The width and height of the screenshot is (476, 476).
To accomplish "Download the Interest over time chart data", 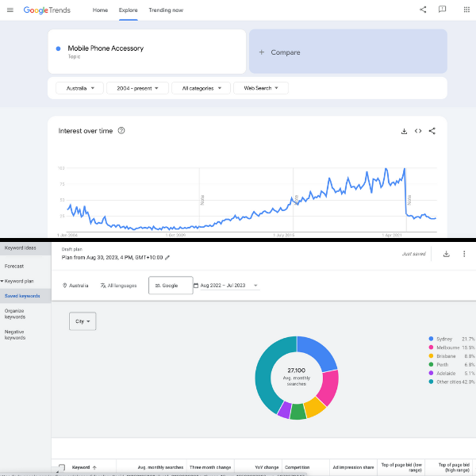I will (x=404, y=131).
